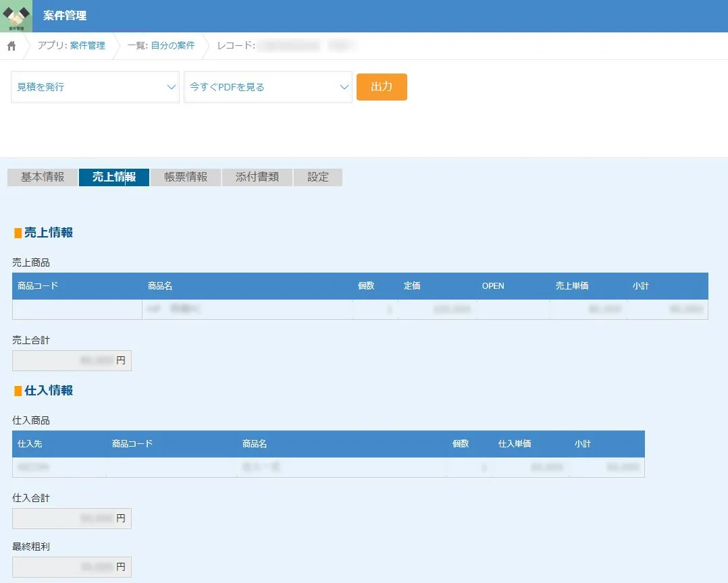Click the 案件管理 title in header bar
728x583 pixels.
pyautogui.click(x=65, y=16)
